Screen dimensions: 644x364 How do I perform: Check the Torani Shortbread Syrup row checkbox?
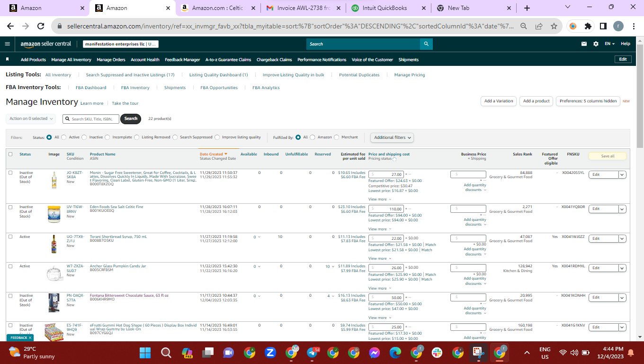click(x=10, y=237)
